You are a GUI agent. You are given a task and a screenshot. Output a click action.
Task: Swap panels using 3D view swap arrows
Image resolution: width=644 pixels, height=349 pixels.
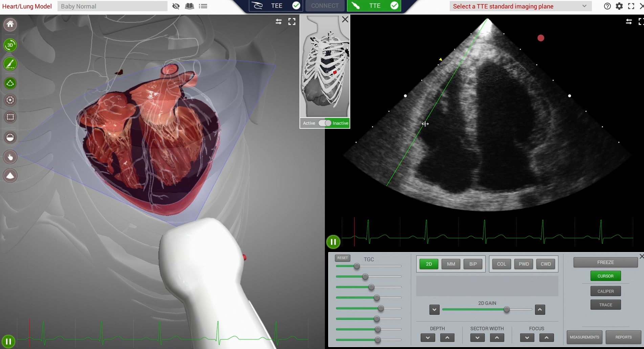tap(279, 22)
